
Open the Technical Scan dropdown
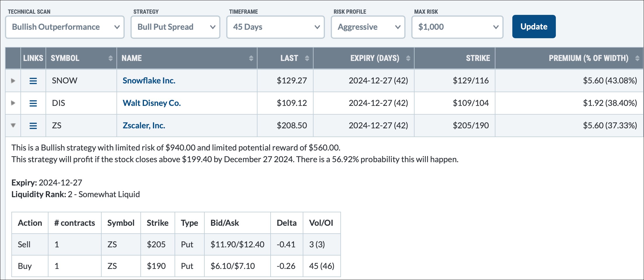[65, 27]
